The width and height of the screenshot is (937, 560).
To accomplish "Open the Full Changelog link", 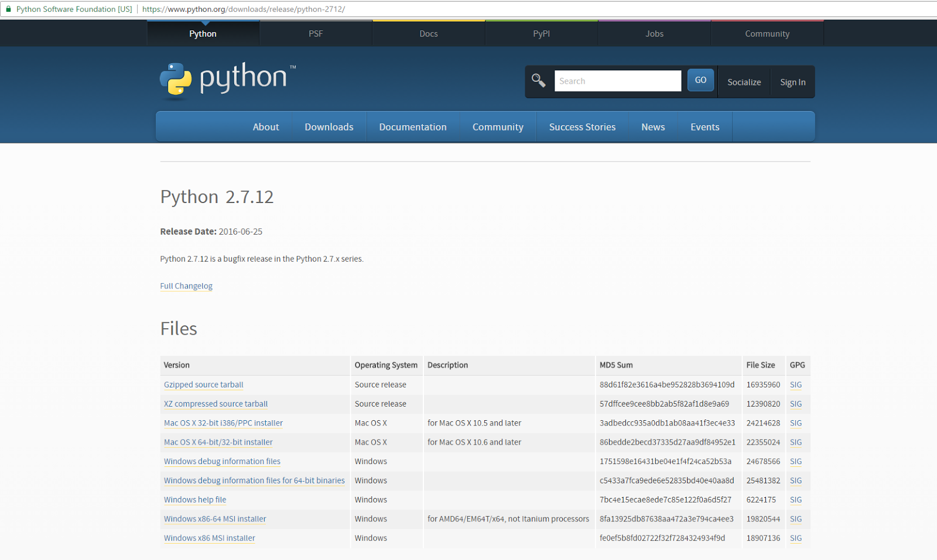I will [186, 286].
